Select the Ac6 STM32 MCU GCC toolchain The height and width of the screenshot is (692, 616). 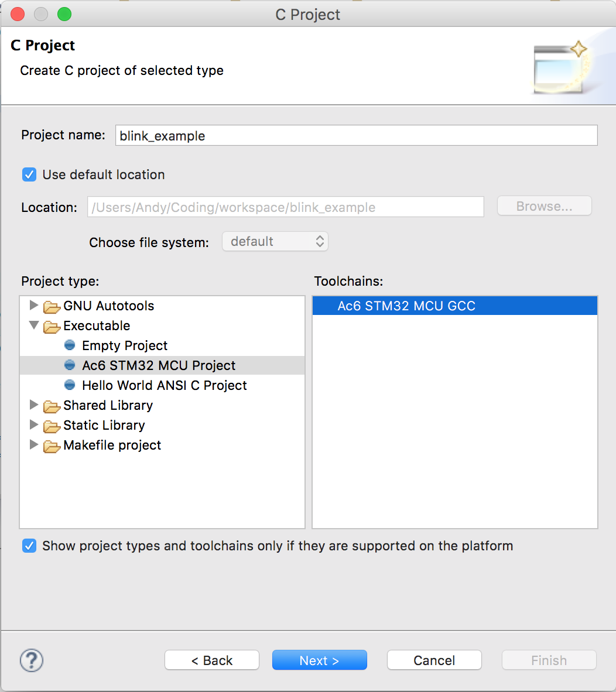[455, 306]
